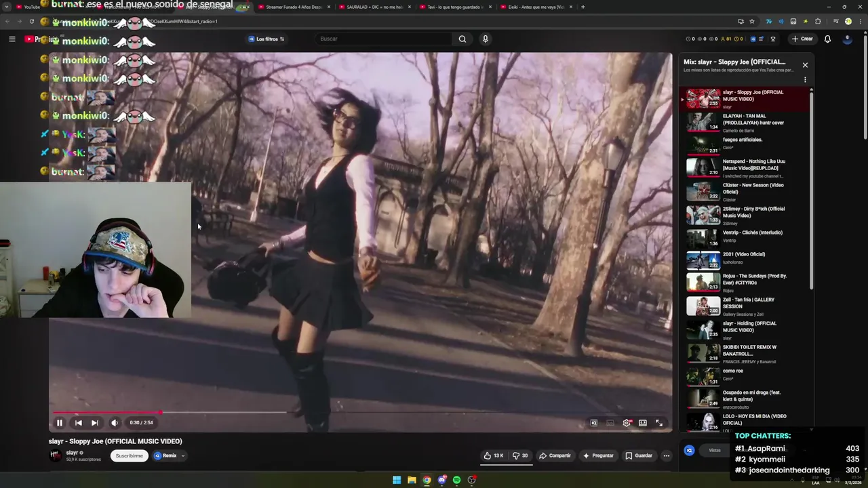The width and height of the screenshot is (868, 488).
Task: Play 2001 (Video Oficial) from the playlist
Action: pos(746,260)
